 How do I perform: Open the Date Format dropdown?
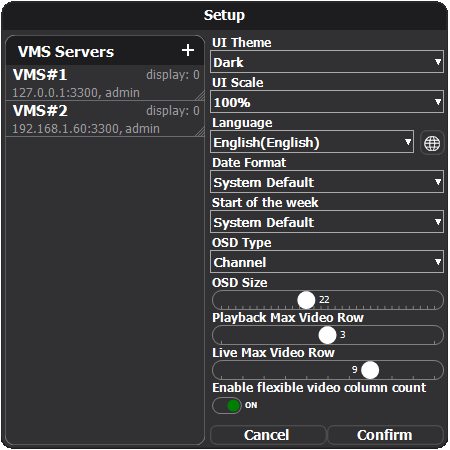pyautogui.click(x=327, y=182)
